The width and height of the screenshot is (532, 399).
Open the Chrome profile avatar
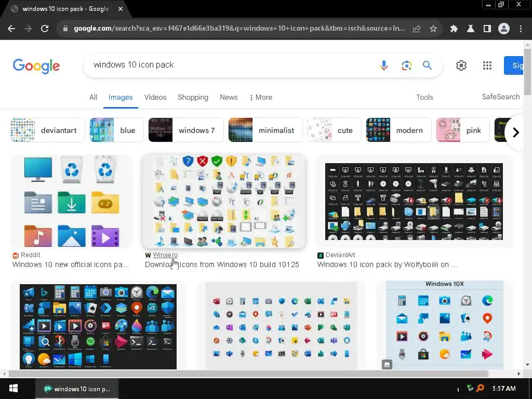click(x=504, y=29)
